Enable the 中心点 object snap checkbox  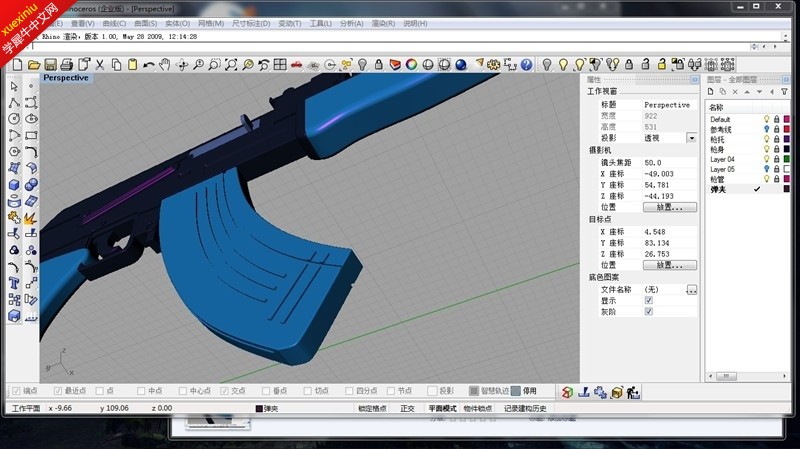click(183, 391)
